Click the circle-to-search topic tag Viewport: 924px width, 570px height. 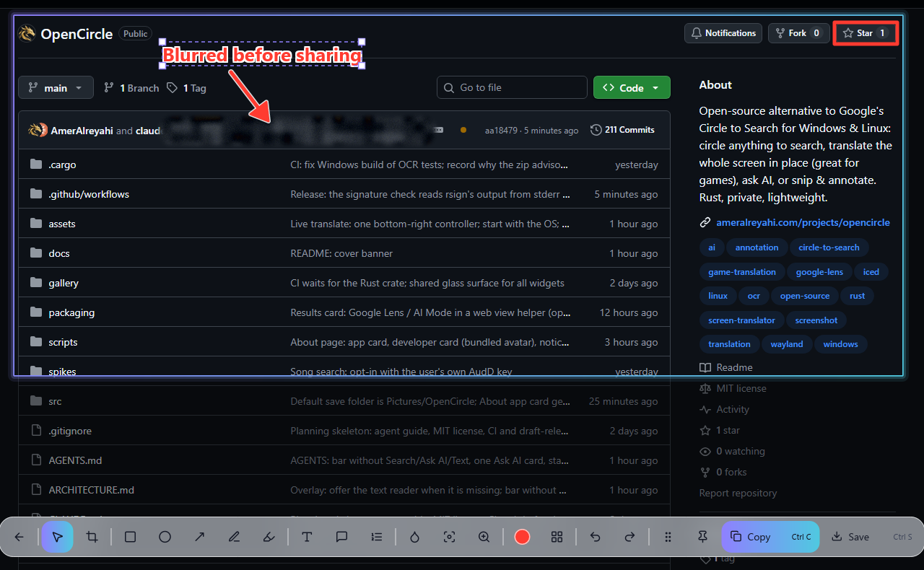(829, 247)
